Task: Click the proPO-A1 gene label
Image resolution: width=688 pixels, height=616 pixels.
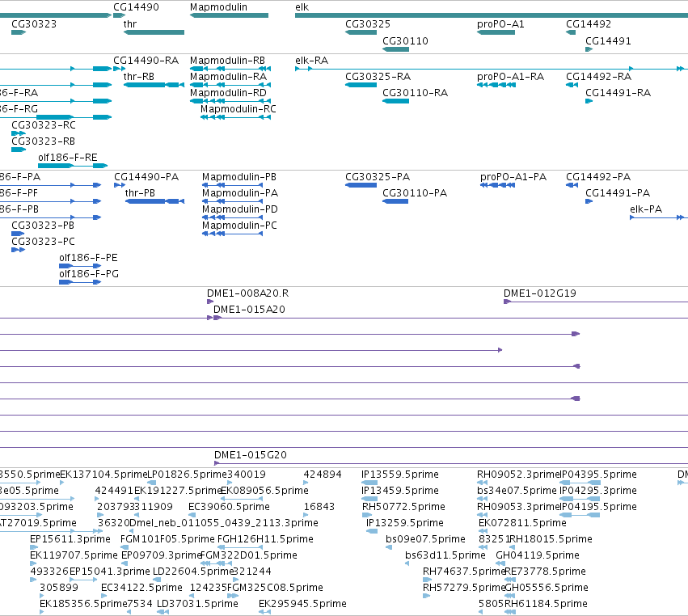Action: coord(500,23)
